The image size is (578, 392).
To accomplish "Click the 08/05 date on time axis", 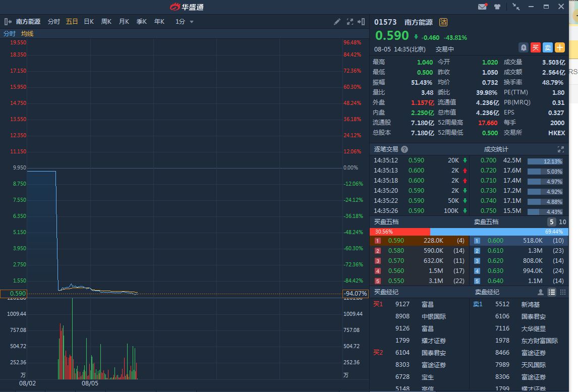I will pyautogui.click(x=90, y=383).
